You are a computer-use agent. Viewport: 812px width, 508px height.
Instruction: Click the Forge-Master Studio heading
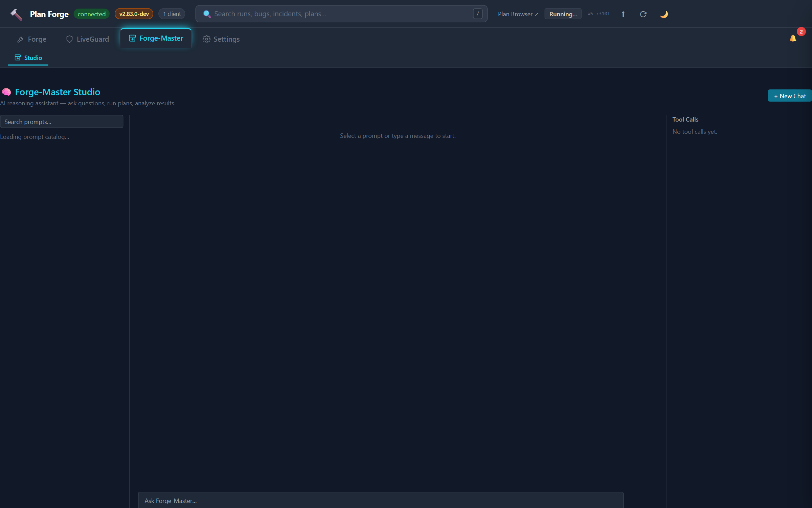tap(58, 92)
